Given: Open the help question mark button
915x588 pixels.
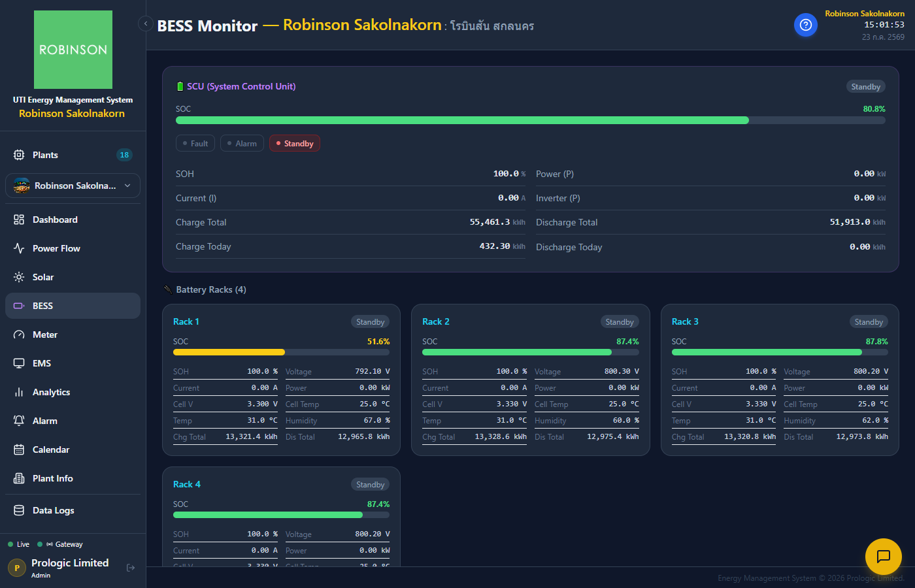Looking at the screenshot, I should tap(806, 25).
